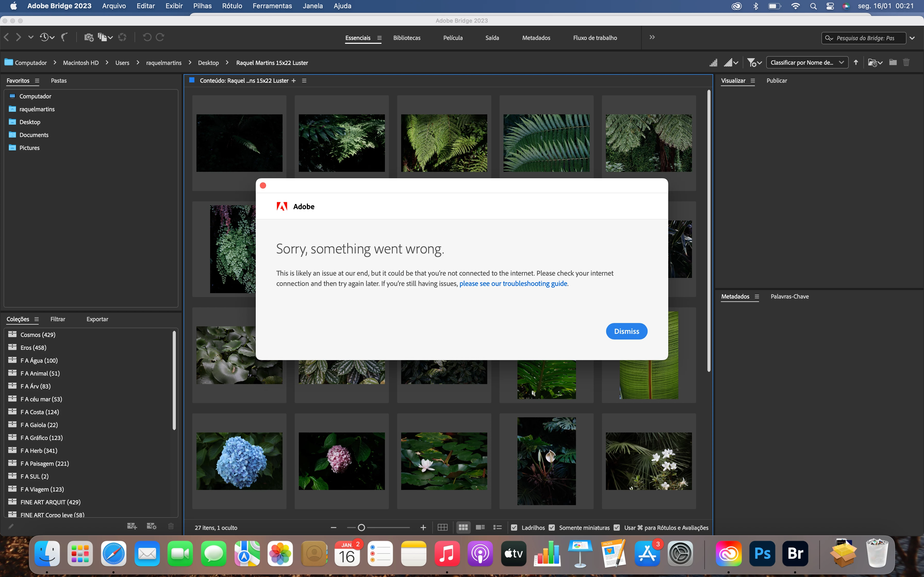Switch to the Metadados workspace tab
Viewport: 924px width, 577px height.
[536, 38]
